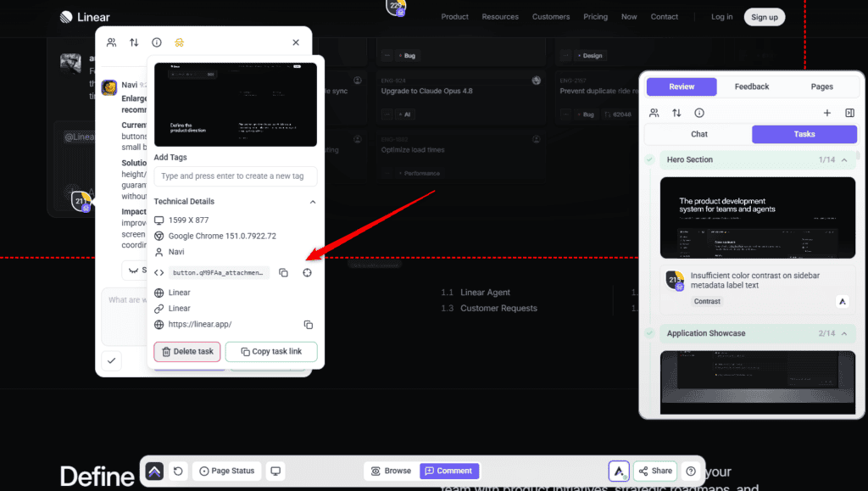Open Page Status in bottom toolbar
Viewport: 868px width, 491px height.
tap(227, 471)
